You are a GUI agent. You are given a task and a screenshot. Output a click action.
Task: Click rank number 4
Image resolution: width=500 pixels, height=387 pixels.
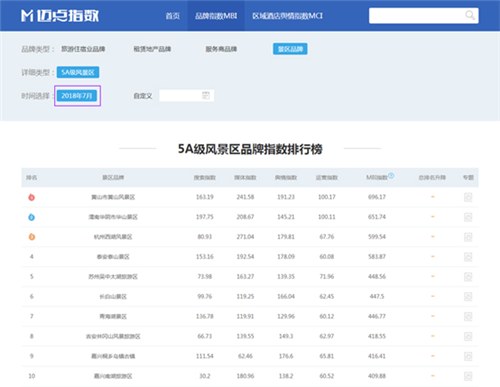point(32,257)
